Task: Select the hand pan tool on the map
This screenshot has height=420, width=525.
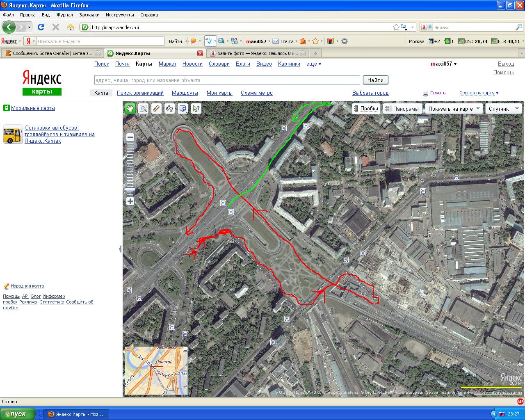Action: tap(130, 108)
